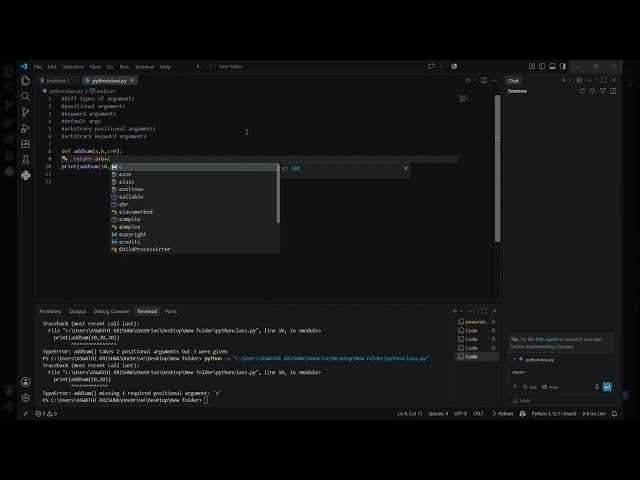Toggle primary side bar visibility
640x480 pixels.
[x=542, y=66]
